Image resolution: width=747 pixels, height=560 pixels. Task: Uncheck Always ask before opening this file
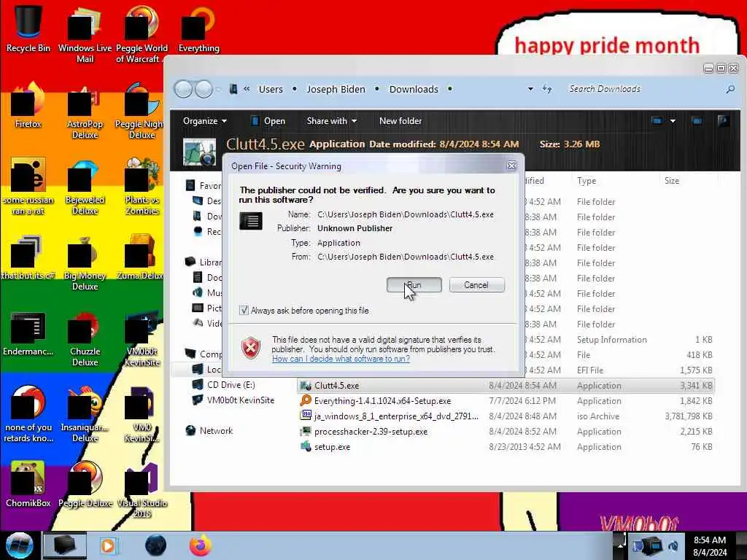[244, 311]
